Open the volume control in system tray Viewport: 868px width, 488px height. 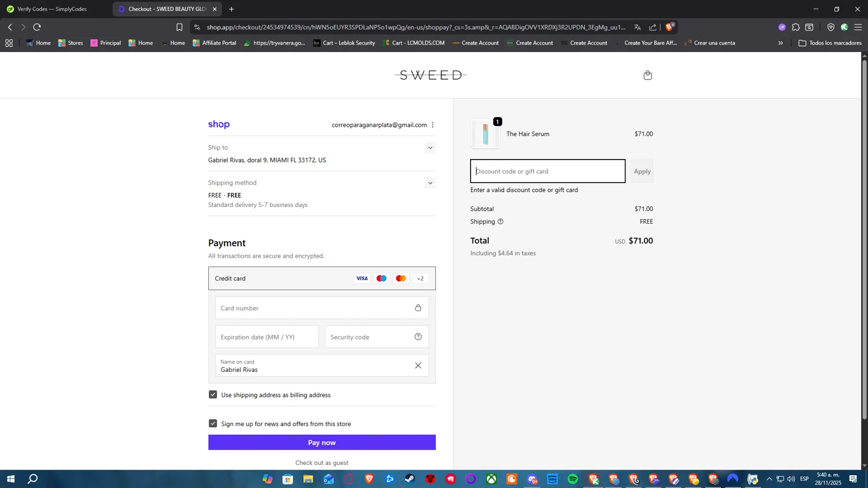(x=791, y=479)
